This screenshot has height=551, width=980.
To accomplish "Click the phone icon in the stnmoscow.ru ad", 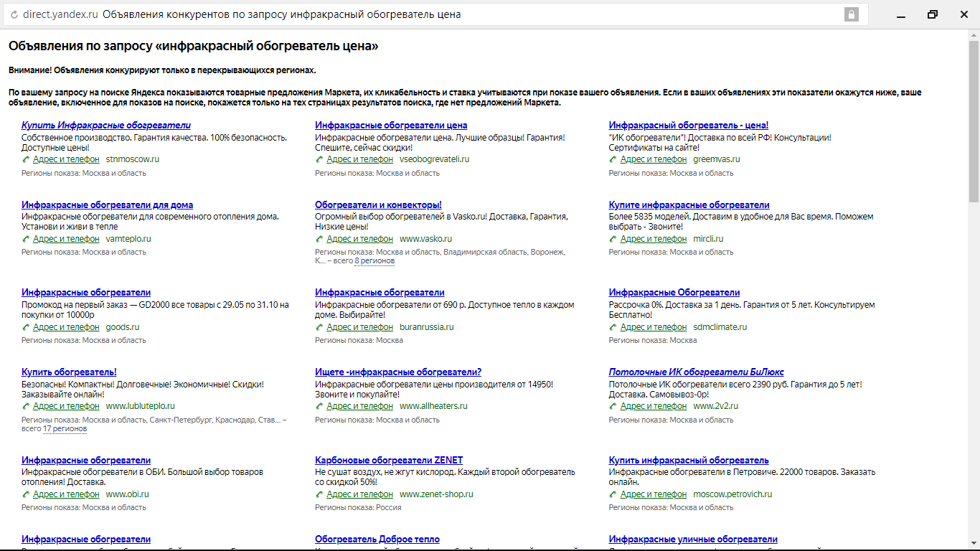I will [26, 159].
